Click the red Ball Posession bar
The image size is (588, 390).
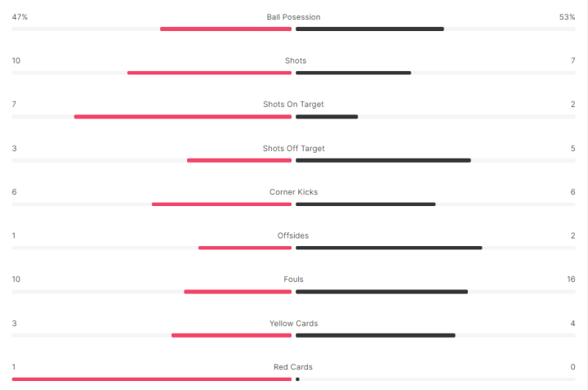225,29
